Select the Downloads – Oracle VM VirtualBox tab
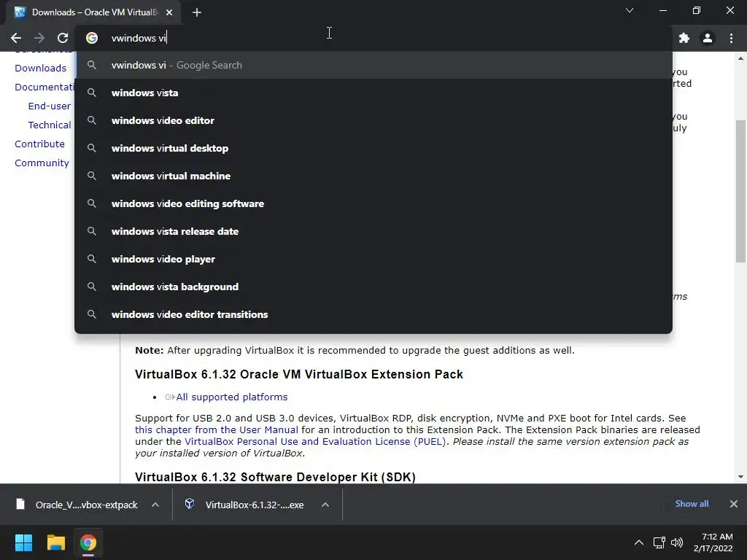The image size is (747, 560). (93, 12)
